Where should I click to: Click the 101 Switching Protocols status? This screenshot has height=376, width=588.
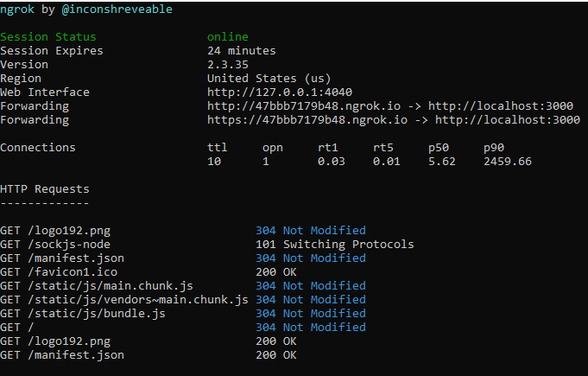coord(335,245)
